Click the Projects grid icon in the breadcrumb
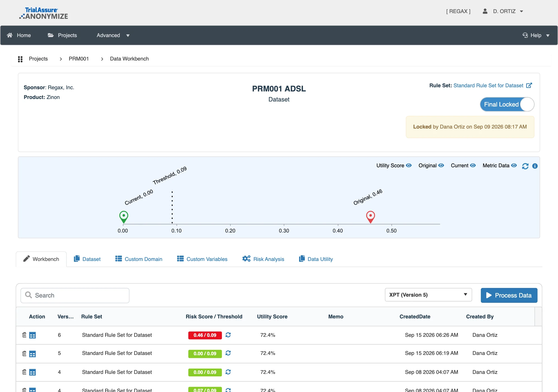The height and width of the screenshot is (392, 558). pyautogui.click(x=20, y=59)
